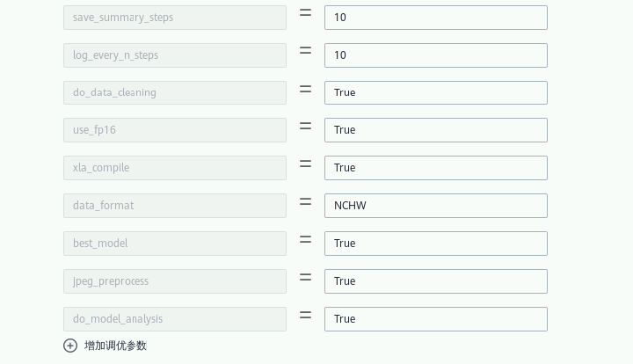This screenshot has width=633, height=364.
Task: Click the xla_compile value field
Action: coord(435,168)
